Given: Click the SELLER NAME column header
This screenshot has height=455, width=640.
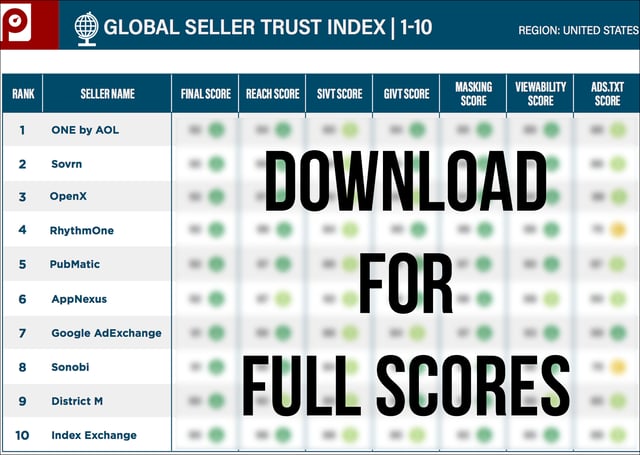Looking at the screenshot, I should [x=107, y=94].
